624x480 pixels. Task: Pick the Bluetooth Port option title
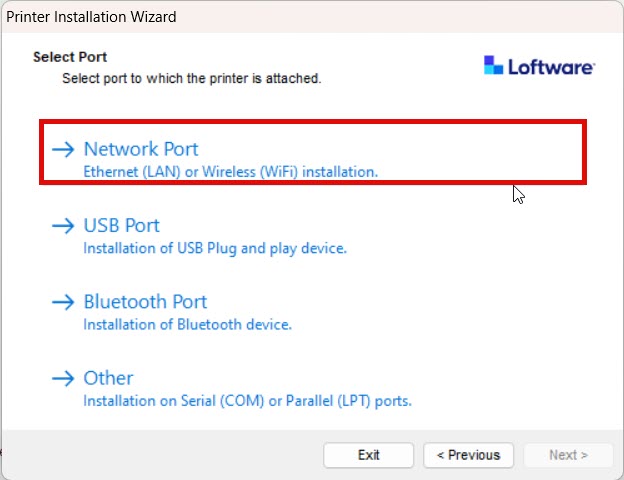[145, 302]
